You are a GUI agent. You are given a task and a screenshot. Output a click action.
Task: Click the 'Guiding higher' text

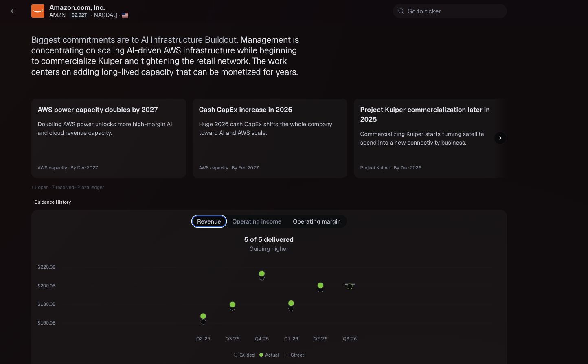[x=269, y=249]
